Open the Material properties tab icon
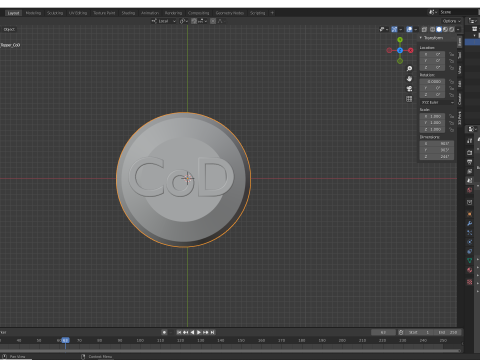The height and width of the screenshot is (360, 480). pos(470,270)
